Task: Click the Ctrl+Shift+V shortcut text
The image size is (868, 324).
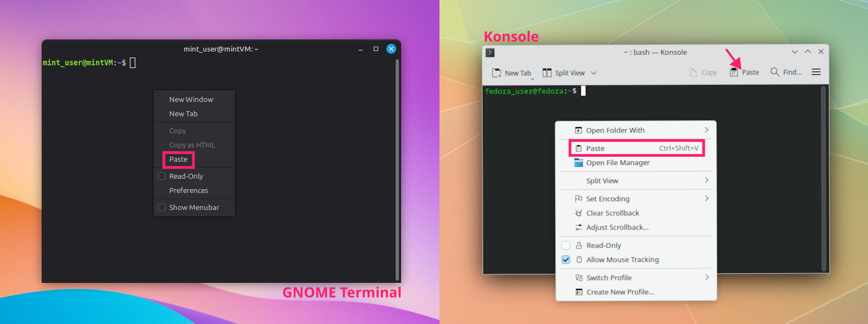Action: 679,148
